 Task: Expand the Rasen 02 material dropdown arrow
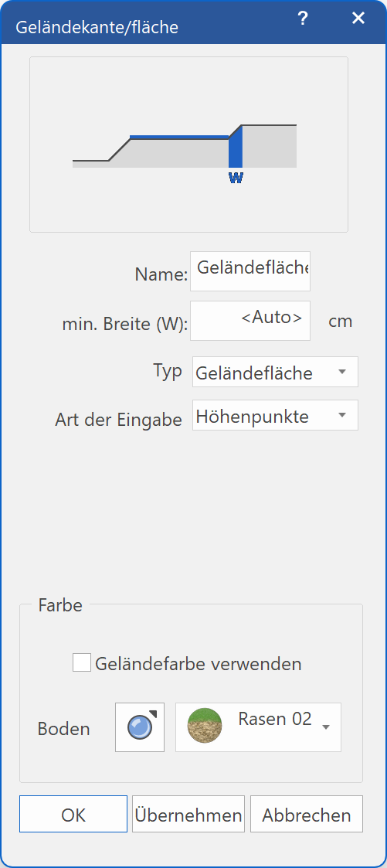coord(326,727)
